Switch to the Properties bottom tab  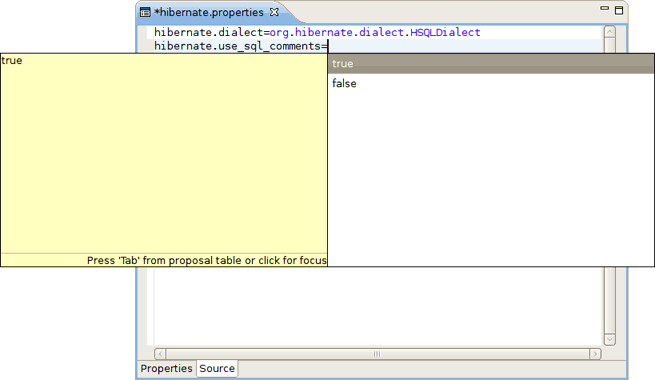[x=166, y=369]
